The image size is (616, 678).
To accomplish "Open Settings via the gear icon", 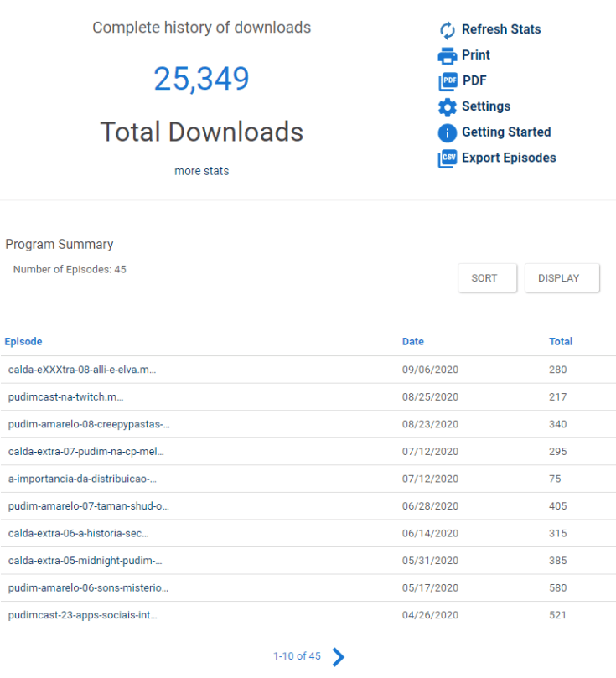I will click(448, 107).
